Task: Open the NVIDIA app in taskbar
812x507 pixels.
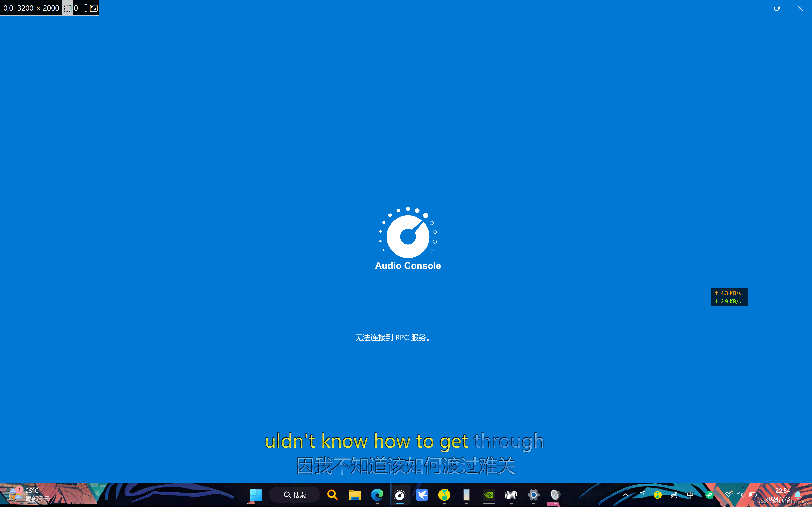Action: click(x=489, y=495)
